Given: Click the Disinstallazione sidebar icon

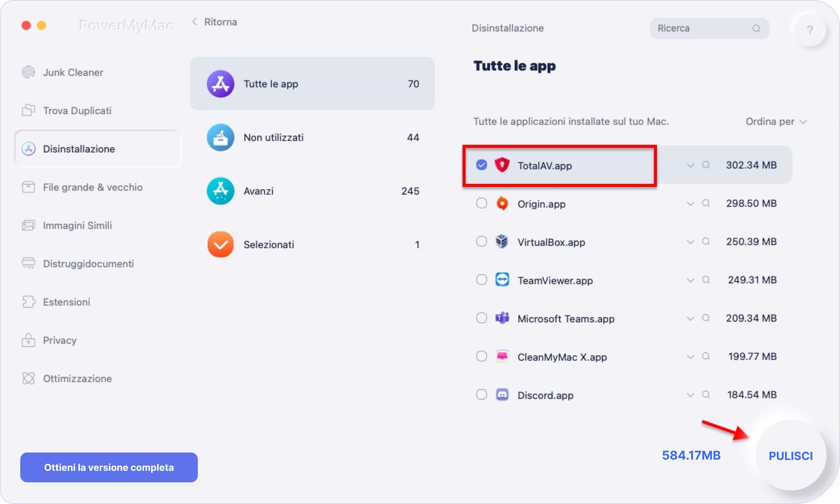Looking at the screenshot, I should (28, 149).
